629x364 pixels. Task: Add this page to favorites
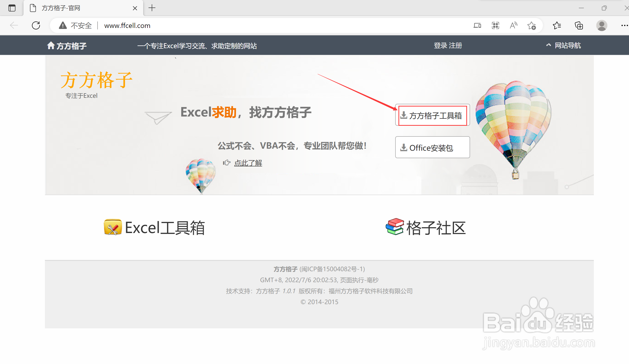point(532,25)
